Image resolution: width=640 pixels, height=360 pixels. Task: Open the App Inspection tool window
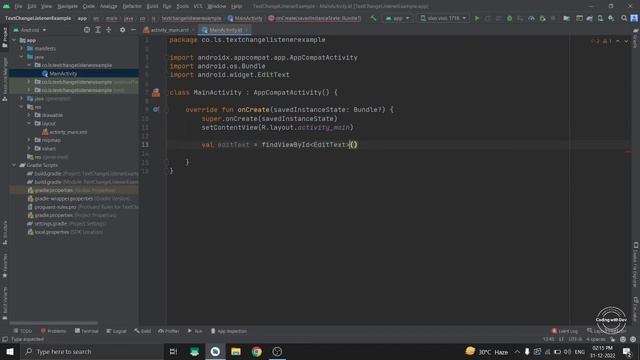tap(229, 331)
